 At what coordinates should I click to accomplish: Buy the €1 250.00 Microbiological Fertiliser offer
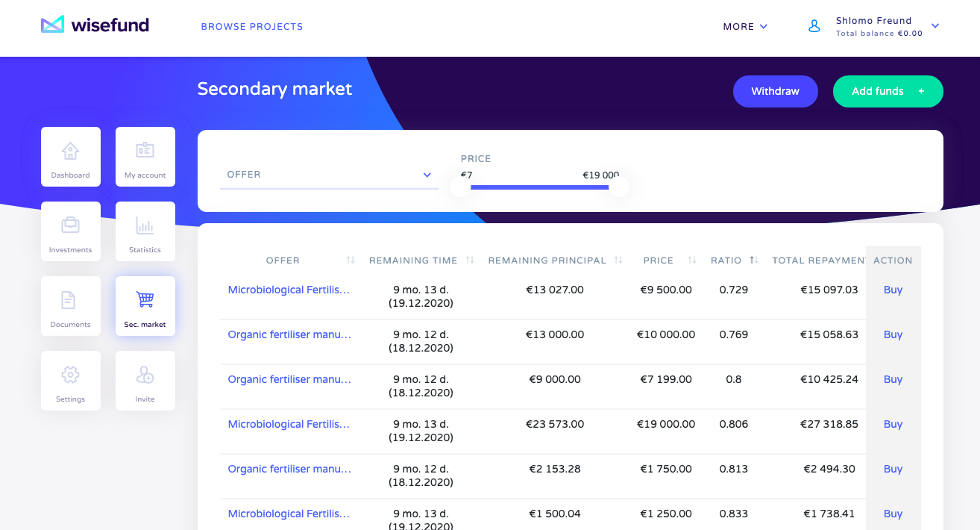point(893,514)
